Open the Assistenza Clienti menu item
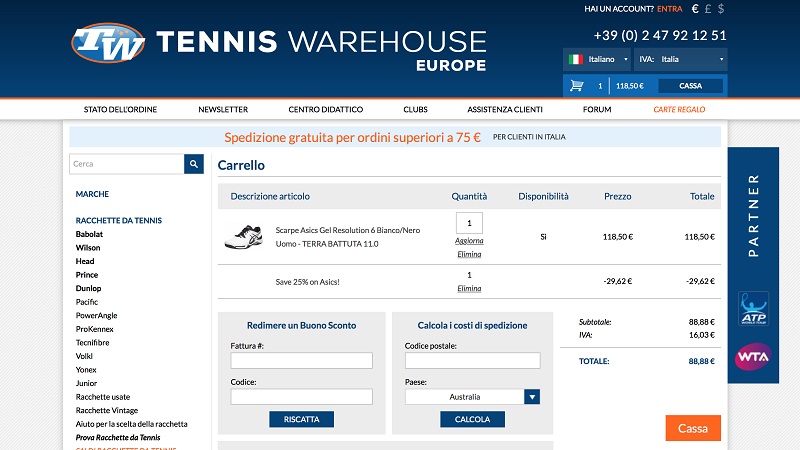This screenshot has width=800, height=450. [504, 109]
